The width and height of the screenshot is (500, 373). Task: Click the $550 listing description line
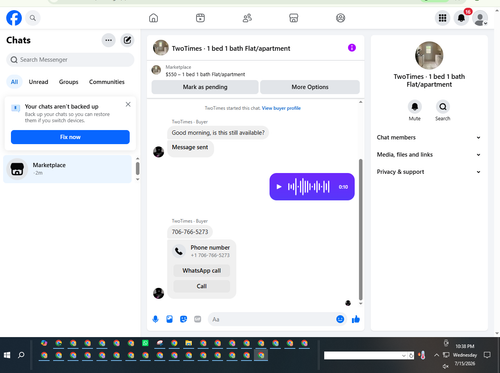coord(205,74)
